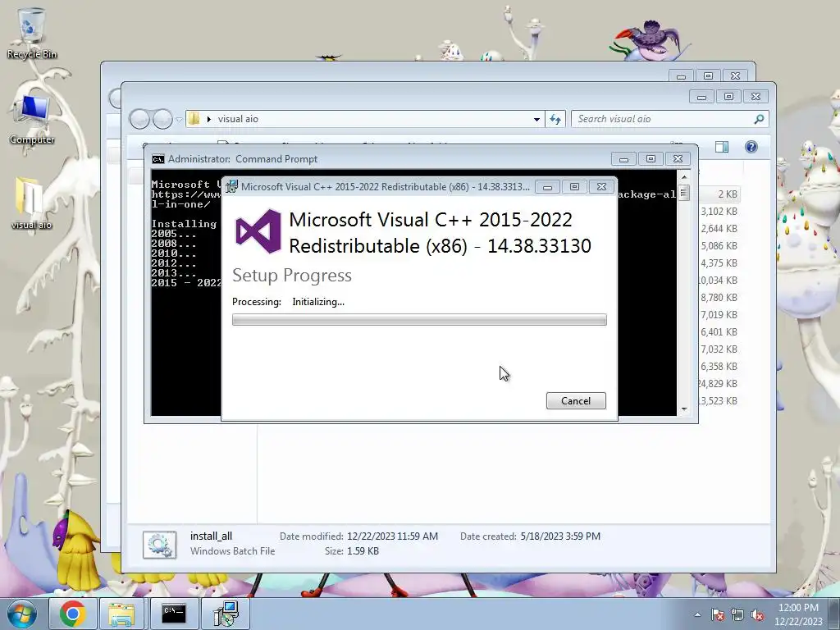This screenshot has height=630, width=840.
Task: Click the visual aio breadcrumb
Action: 238,119
